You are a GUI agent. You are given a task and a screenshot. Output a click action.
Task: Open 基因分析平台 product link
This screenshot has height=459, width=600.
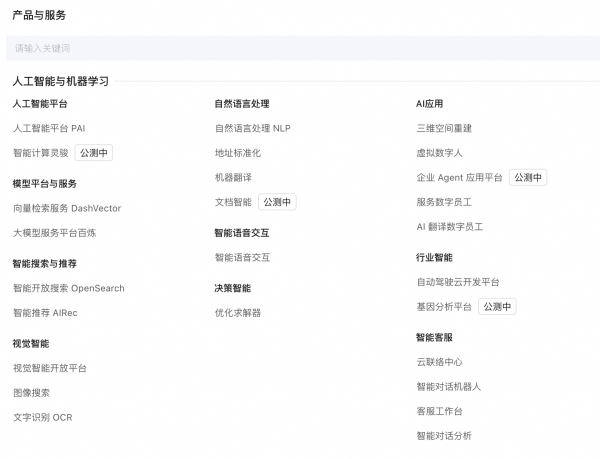(444, 307)
